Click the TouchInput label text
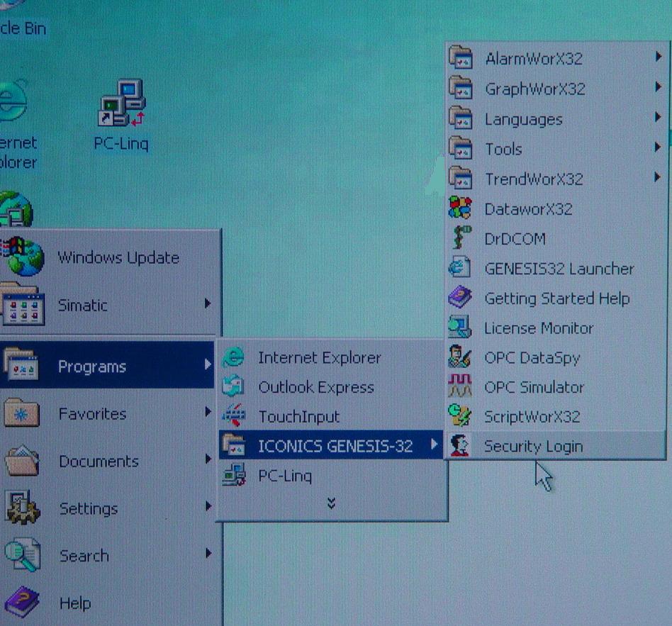 [298, 417]
